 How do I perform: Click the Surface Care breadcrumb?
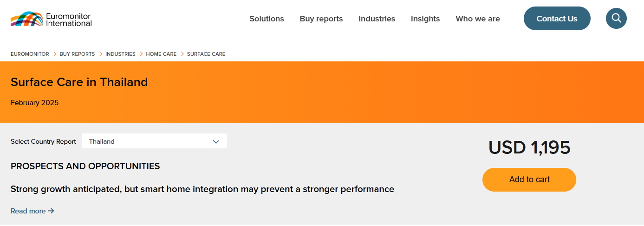(x=206, y=54)
